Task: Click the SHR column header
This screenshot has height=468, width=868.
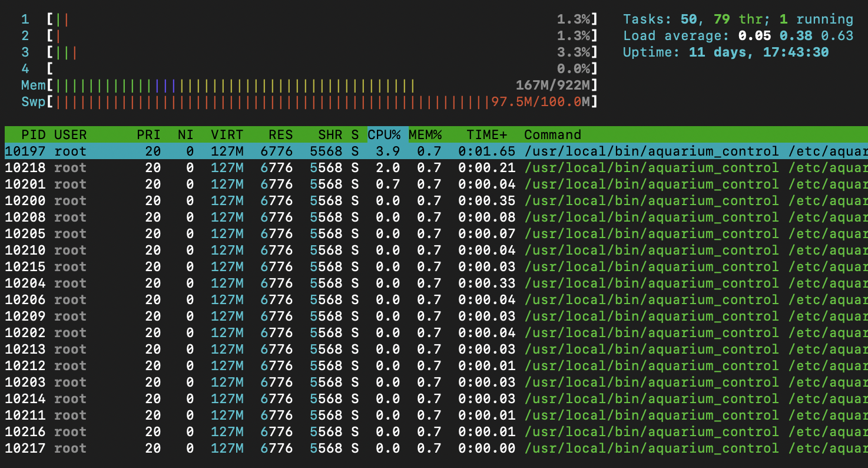Action: point(330,134)
